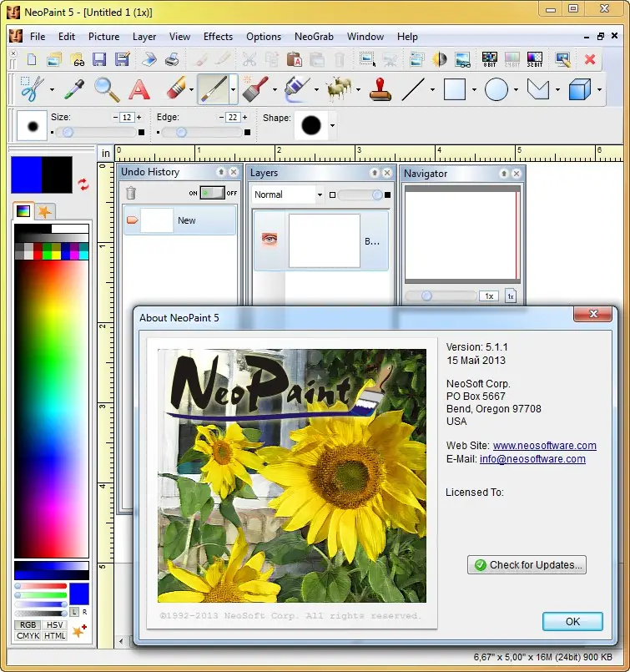Select the Eraser tool
This screenshot has width=630, height=672.
(x=175, y=89)
